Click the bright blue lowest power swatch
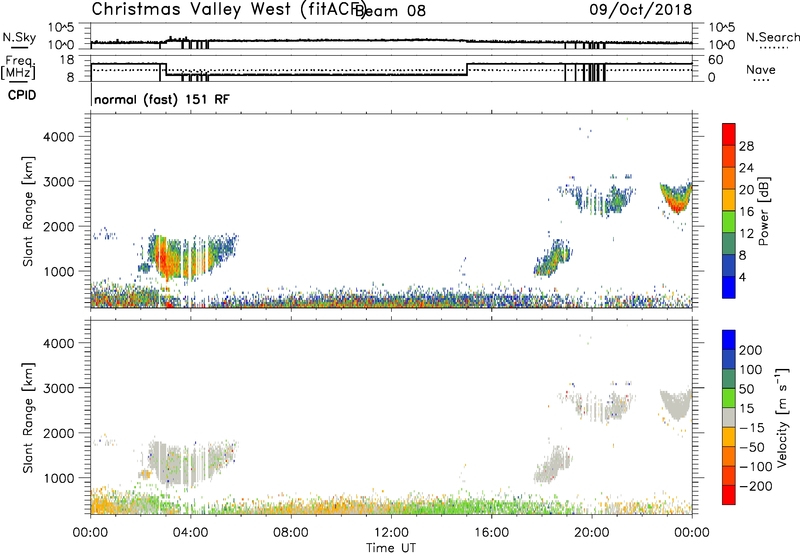 (729, 287)
